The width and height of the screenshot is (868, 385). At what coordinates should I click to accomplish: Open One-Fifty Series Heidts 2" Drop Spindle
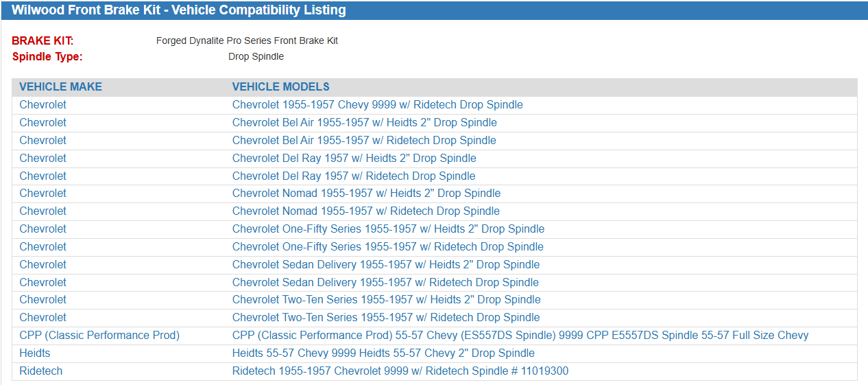click(388, 229)
